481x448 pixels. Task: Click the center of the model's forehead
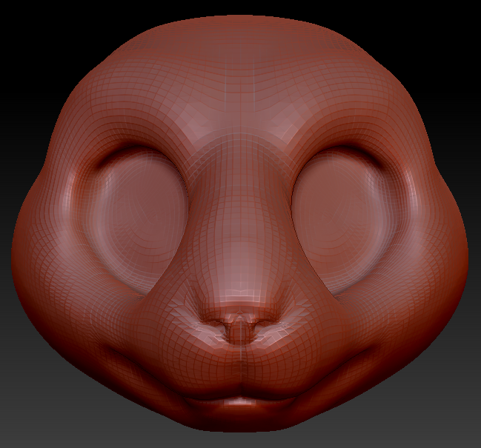coord(240,89)
